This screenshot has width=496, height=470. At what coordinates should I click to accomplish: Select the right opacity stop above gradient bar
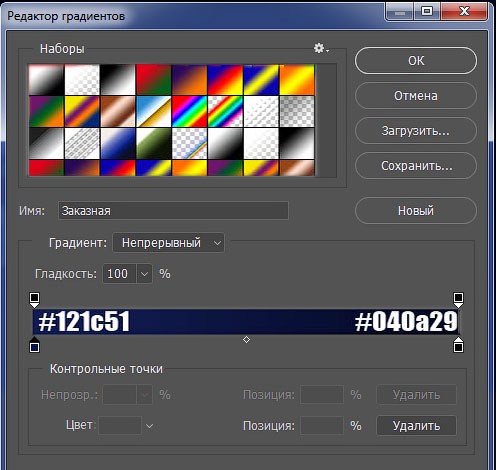[458, 300]
